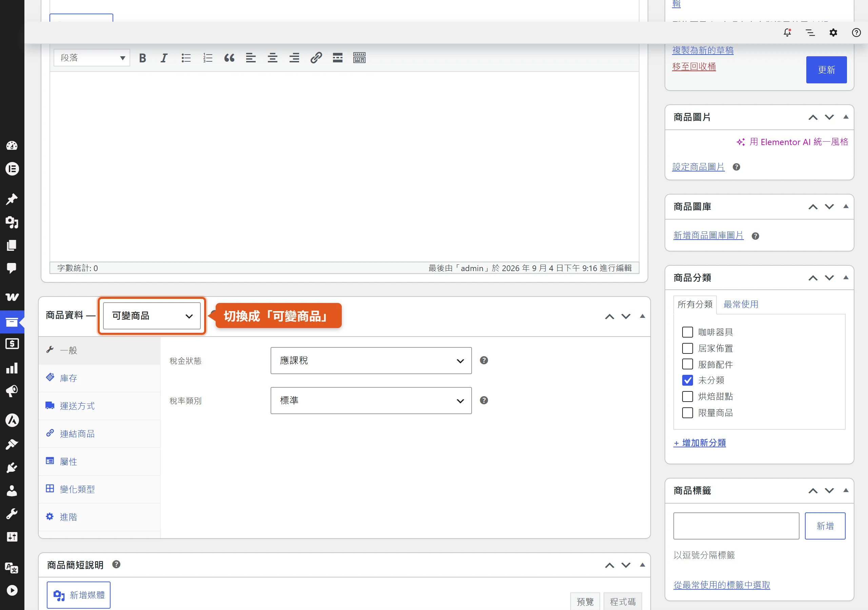This screenshot has width=868, height=610.
Task: Switch to the 運送方式 tab
Action: coord(99,406)
